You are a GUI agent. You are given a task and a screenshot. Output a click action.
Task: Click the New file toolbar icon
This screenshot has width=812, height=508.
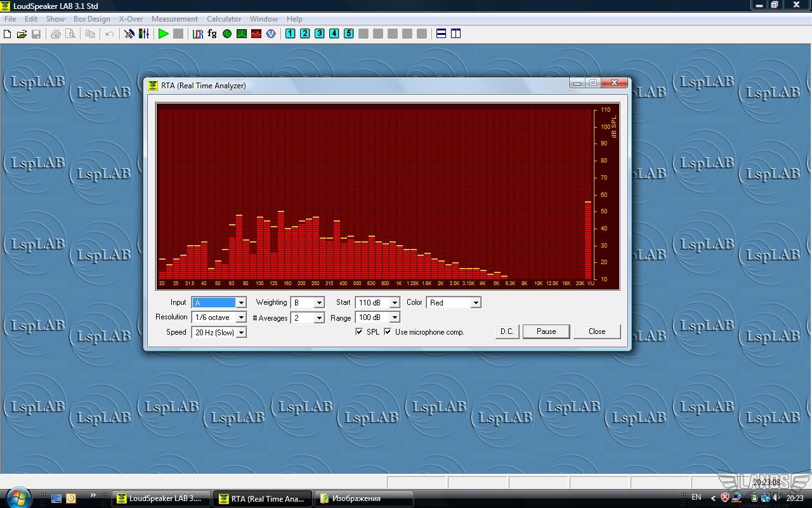point(8,34)
